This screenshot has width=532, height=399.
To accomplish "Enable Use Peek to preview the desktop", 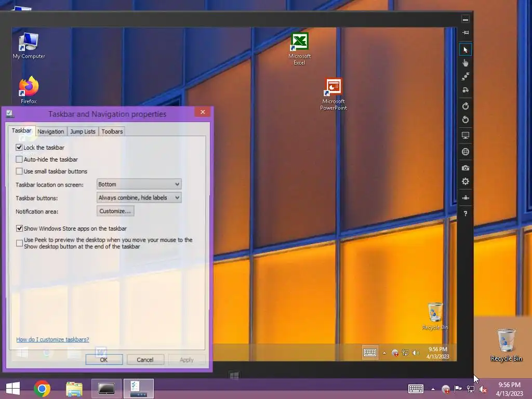I will pyautogui.click(x=19, y=243).
